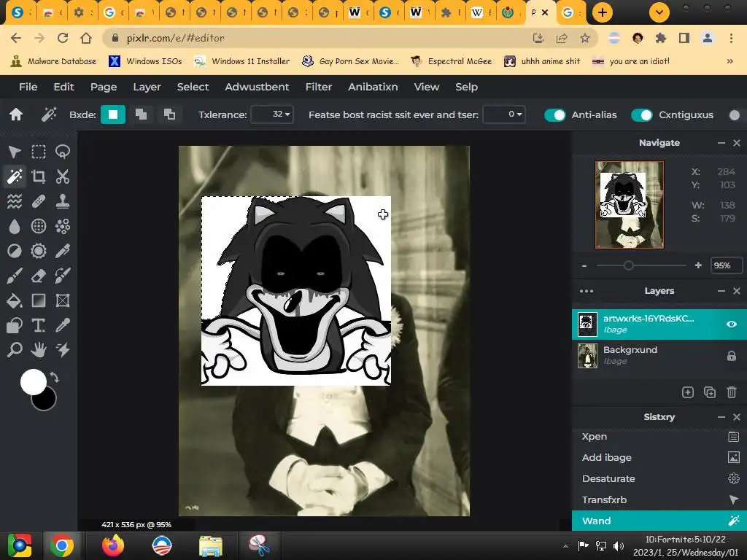The image size is (747, 560).
Task: Click Transform history entry
Action: tap(659, 499)
